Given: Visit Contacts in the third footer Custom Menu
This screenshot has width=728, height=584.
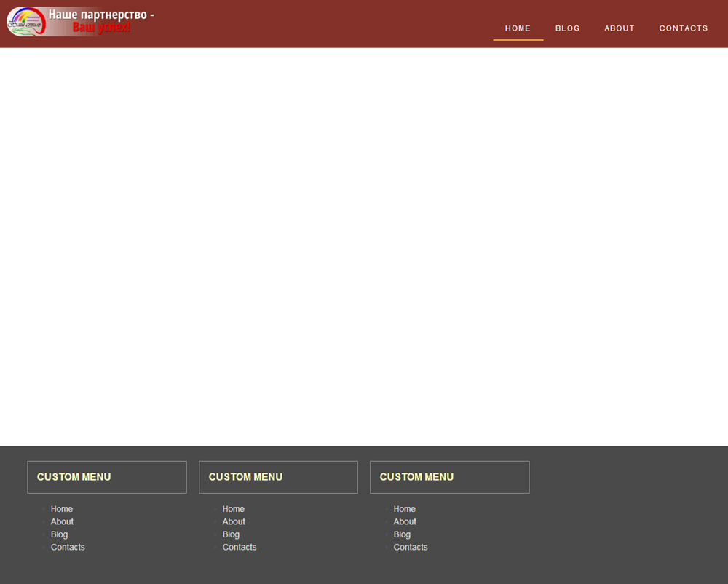Looking at the screenshot, I should click(x=411, y=547).
